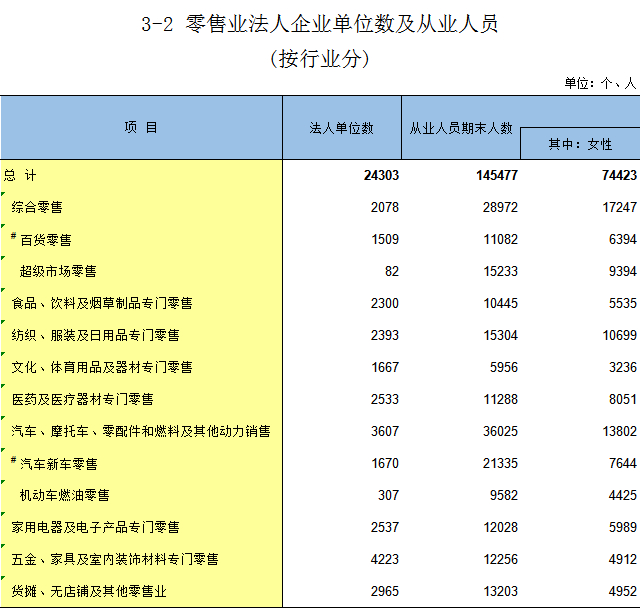640x608 pixels.
Task: Select cell value 6394
Action: tap(622, 239)
